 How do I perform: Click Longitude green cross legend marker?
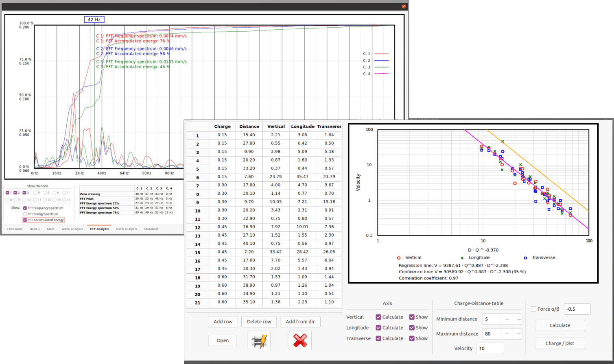coord(462,258)
